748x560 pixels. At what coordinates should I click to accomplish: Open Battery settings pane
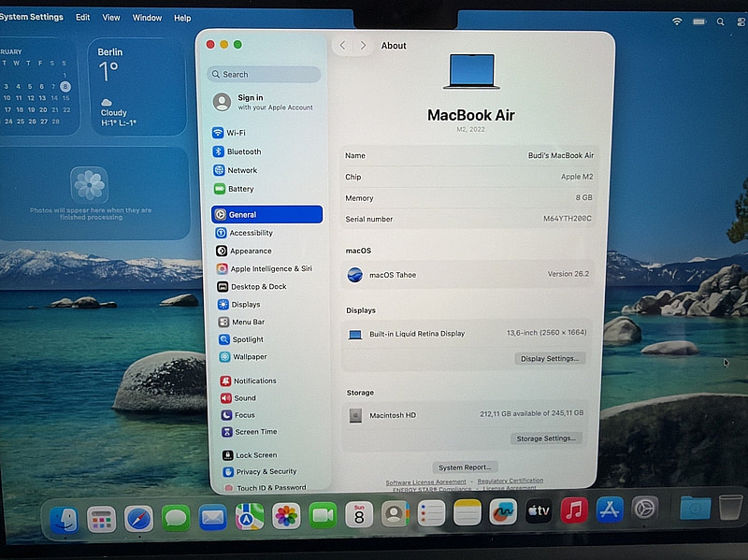point(239,189)
